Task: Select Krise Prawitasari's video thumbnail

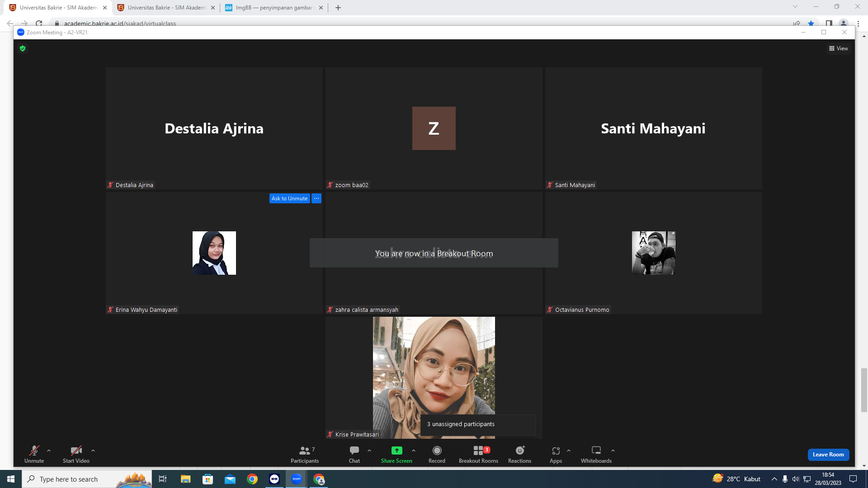Action: point(434,378)
